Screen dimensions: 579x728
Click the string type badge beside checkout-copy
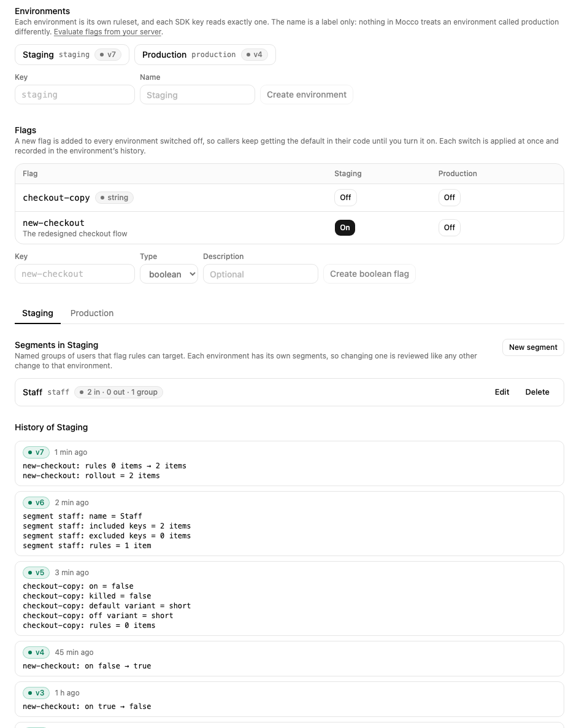[x=114, y=197]
